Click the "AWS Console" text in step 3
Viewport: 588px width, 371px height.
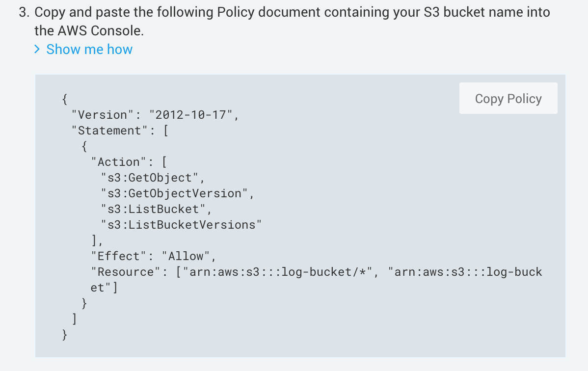[105, 31]
